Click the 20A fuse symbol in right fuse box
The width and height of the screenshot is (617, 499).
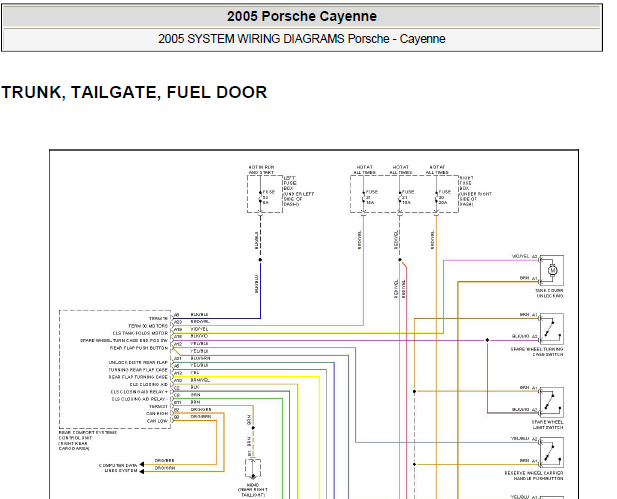click(x=436, y=198)
